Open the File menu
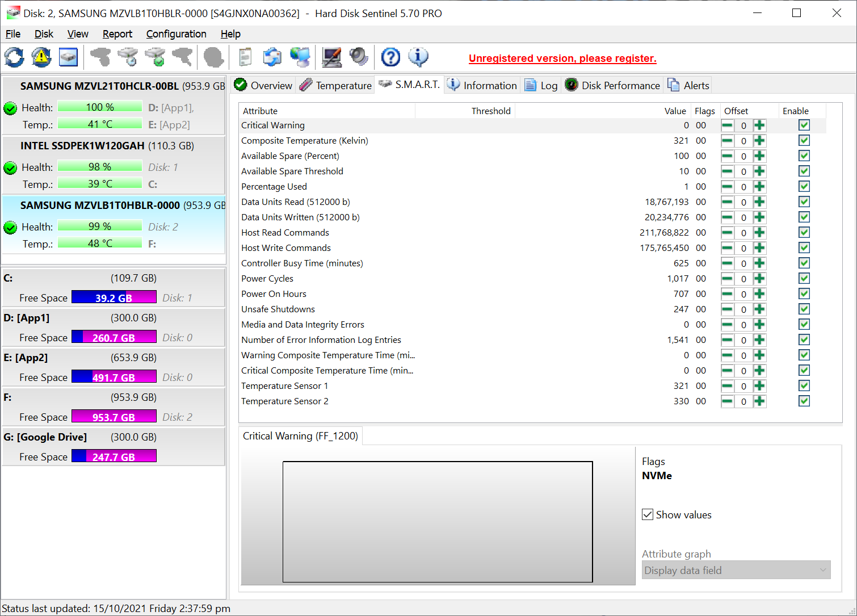The image size is (857, 616). [x=13, y=34]
